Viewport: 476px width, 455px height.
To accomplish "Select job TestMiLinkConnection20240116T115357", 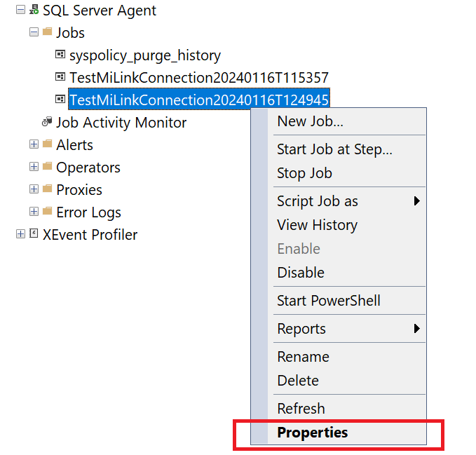I will pyautogui.click(x=199, y=77).
